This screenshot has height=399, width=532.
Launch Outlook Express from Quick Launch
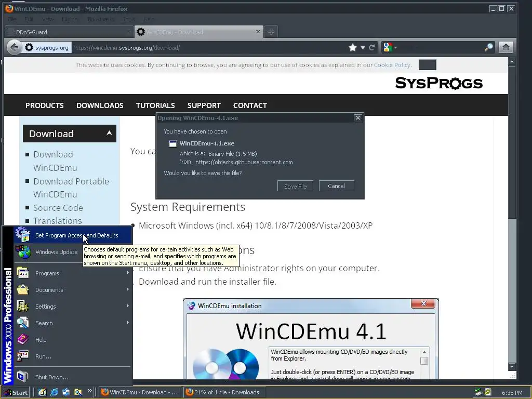(66, 392)
